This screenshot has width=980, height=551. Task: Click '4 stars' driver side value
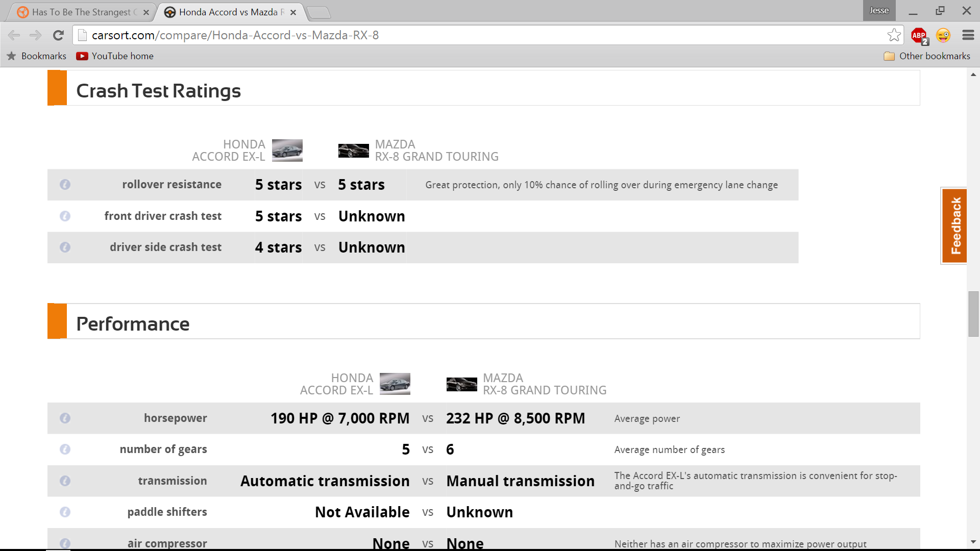pos(278,247)
